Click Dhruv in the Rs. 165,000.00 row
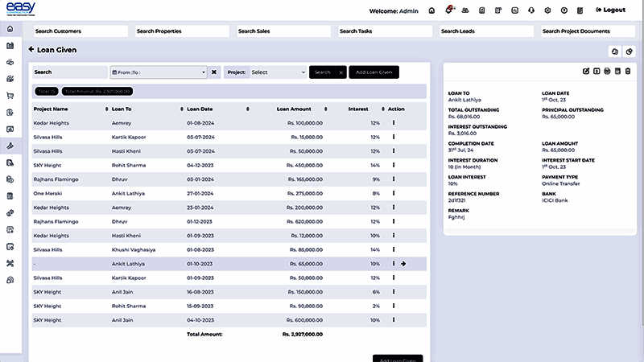Image resolution: width=644 pixels, height=362 pixels. pyautogui.click(x=119, y=179)
